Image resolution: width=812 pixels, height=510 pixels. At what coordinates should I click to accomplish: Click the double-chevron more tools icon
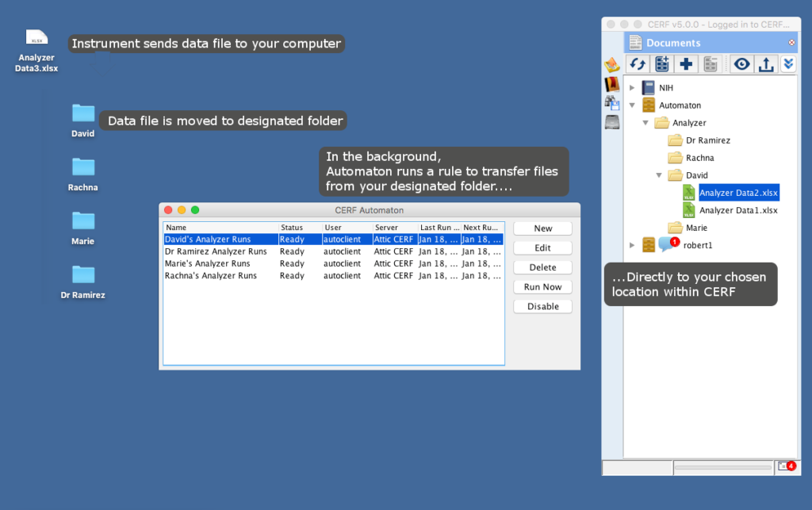pos(788,64)
